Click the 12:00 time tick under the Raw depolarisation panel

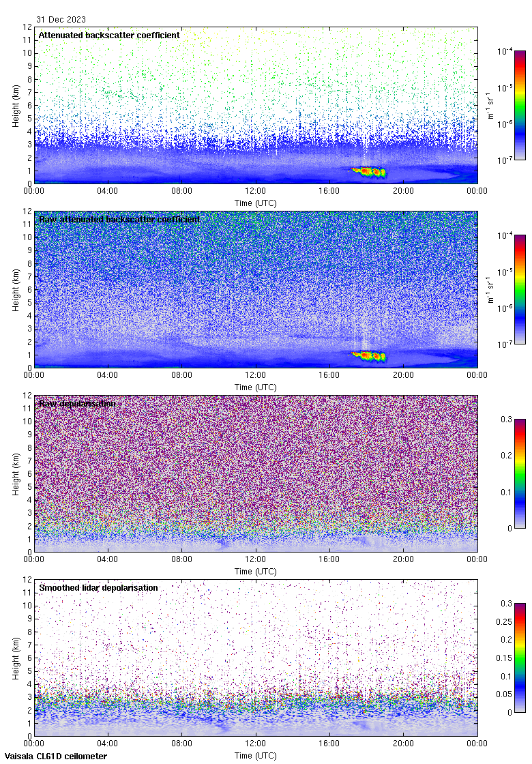point(256,560)
